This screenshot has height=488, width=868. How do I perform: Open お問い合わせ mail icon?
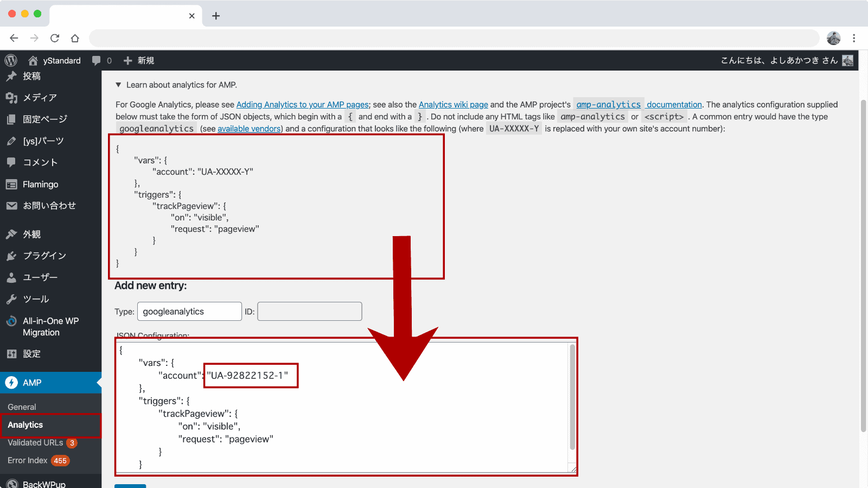point(11,206)
